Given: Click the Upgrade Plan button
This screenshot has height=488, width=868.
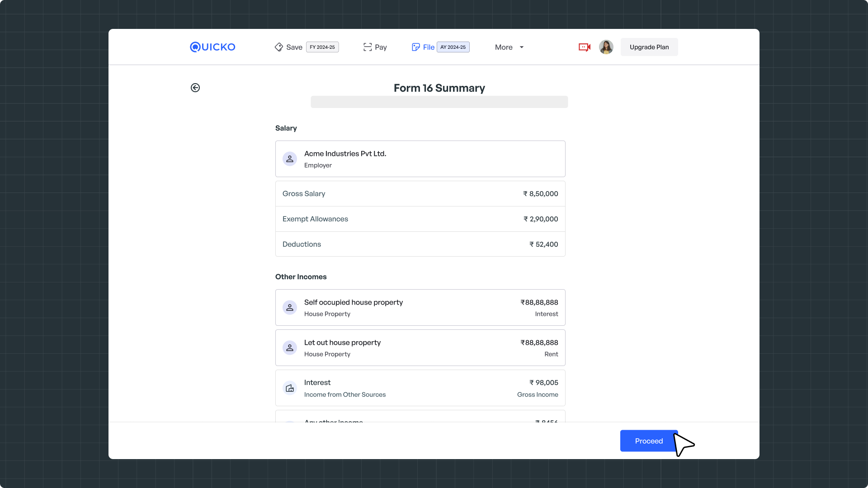Looking at the screenshot, I should pos(649,47).
